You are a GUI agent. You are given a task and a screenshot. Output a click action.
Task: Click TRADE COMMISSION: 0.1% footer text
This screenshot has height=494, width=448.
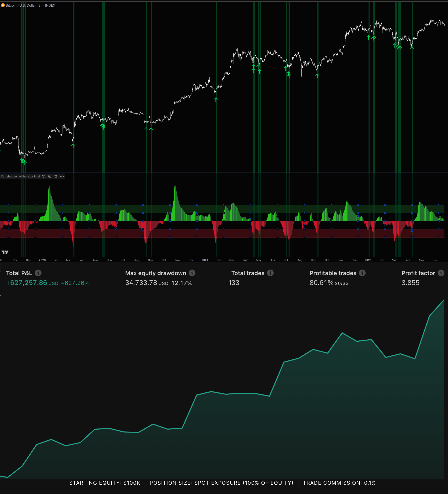click(x=339, y=483)
